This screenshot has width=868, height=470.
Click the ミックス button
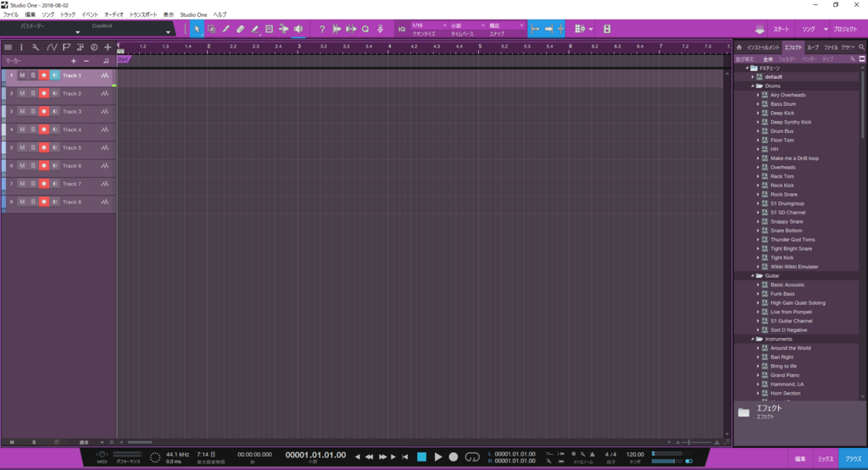point(826,459)
